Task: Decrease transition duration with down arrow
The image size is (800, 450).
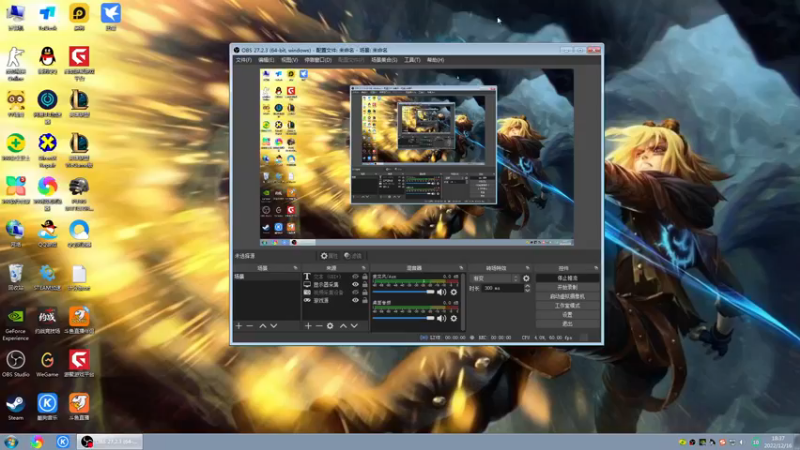Action: pos(527,290)
